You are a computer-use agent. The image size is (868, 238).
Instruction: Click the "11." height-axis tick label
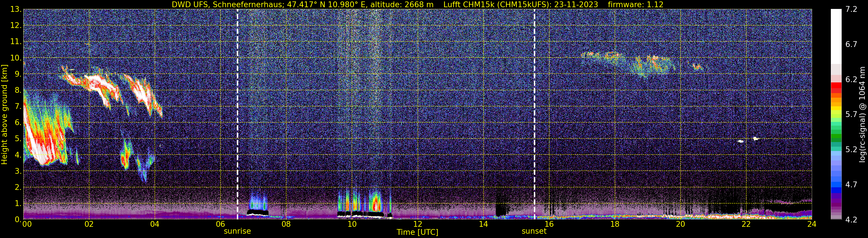(16, 42)
